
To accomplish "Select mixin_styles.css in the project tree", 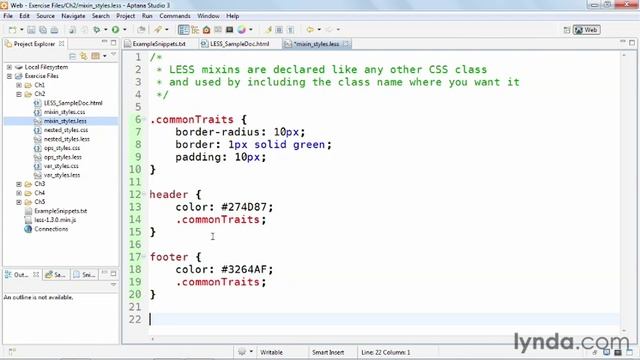I will (x=64, y=112).
